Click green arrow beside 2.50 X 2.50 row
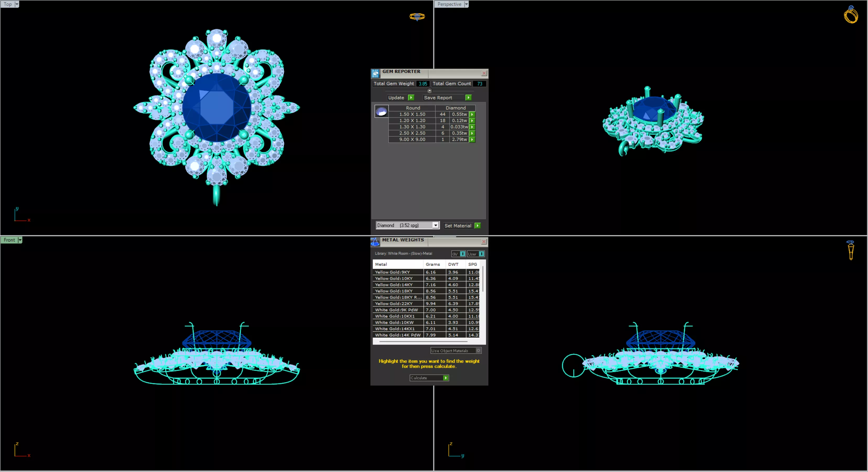Viewport: 868px width, 472px height. (472, 133)
